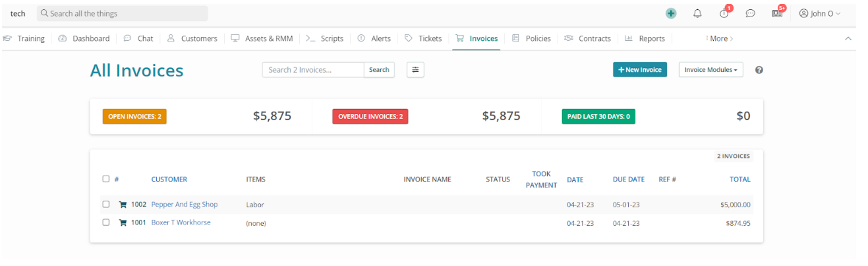The image size is (868, 266).
Task: Expand the More navigation menu
Action: [719, 38]
